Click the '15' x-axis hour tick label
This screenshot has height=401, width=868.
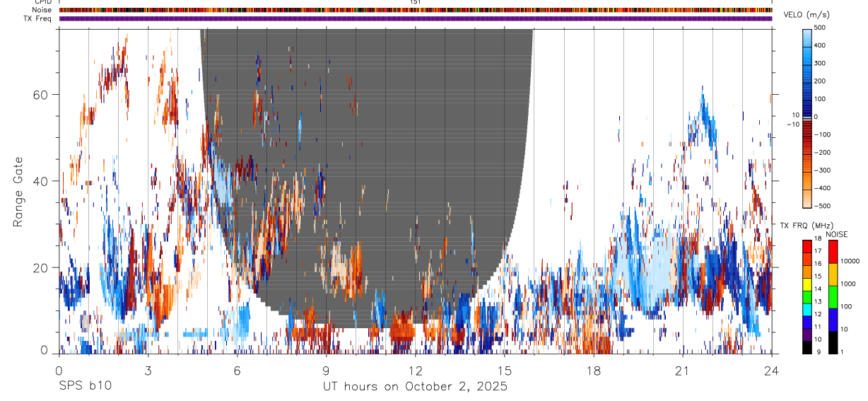(x=505, y=371)
